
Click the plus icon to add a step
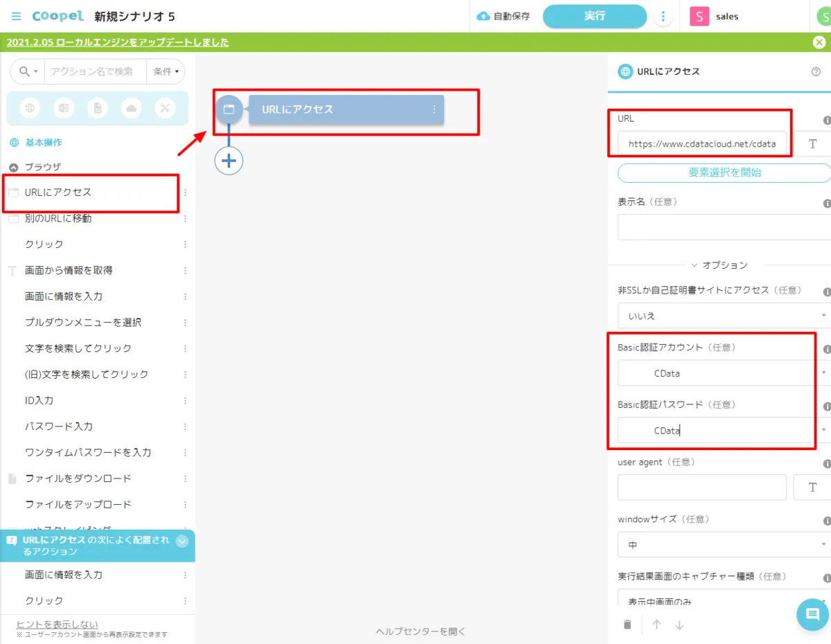click(229, 161)
